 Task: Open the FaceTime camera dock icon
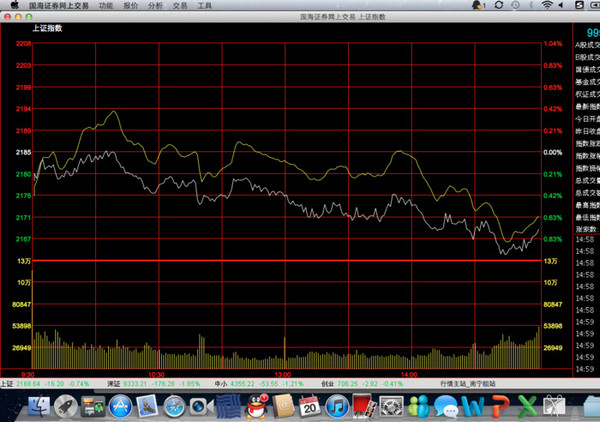coord(201,407)
